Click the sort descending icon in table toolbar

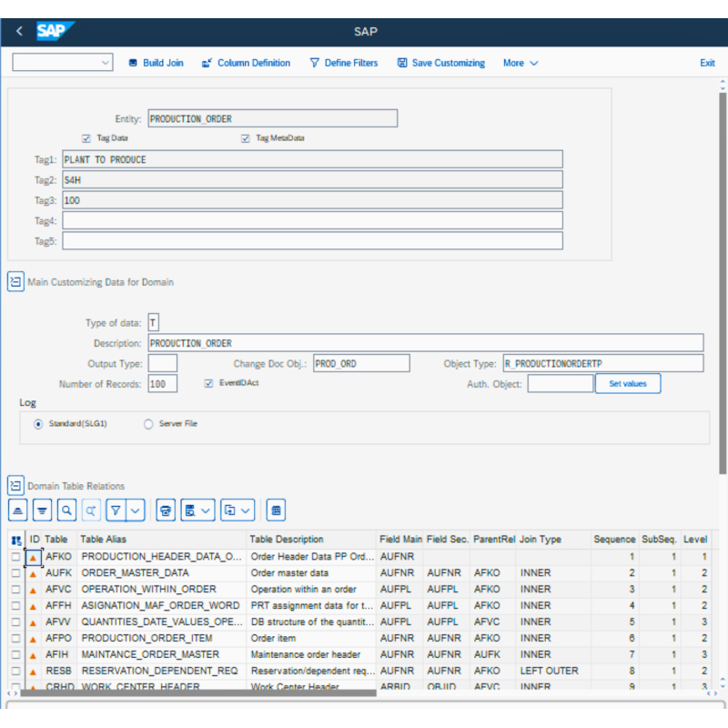(42, 510)
